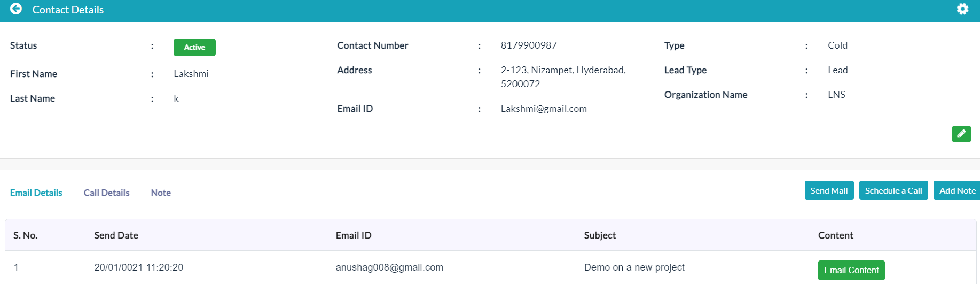
Task: Click Schedule a Call button
Action: point(893,190)
